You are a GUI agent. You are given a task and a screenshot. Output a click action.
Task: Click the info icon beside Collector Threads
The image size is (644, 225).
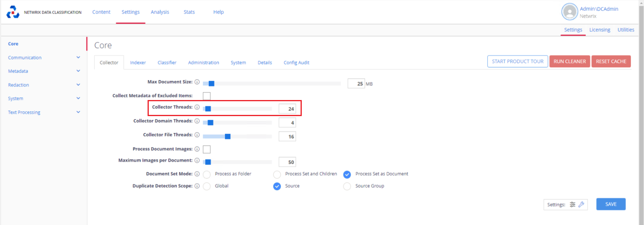pos(197,107)
